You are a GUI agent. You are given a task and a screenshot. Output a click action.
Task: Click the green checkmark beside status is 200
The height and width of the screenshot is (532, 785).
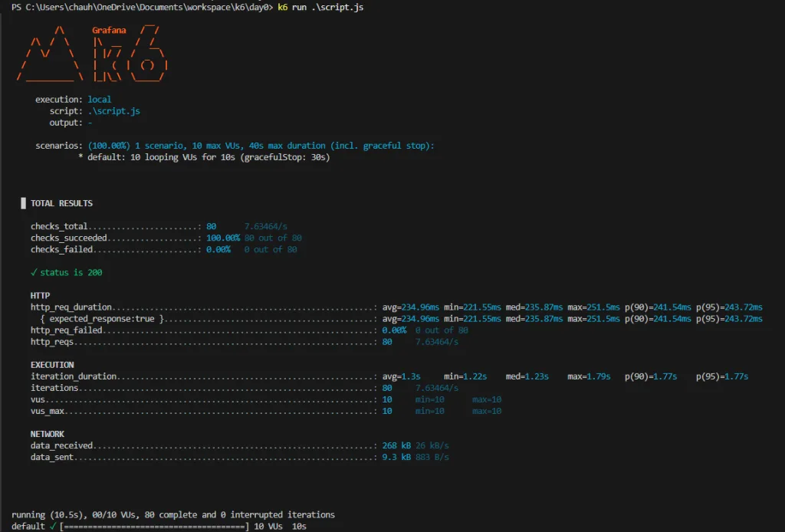click(34, 273)
